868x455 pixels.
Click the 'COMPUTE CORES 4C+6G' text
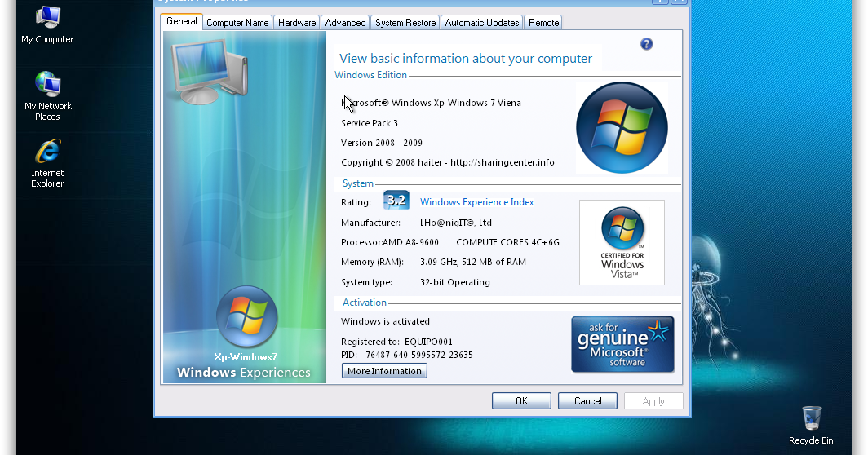tap(507, 242)
